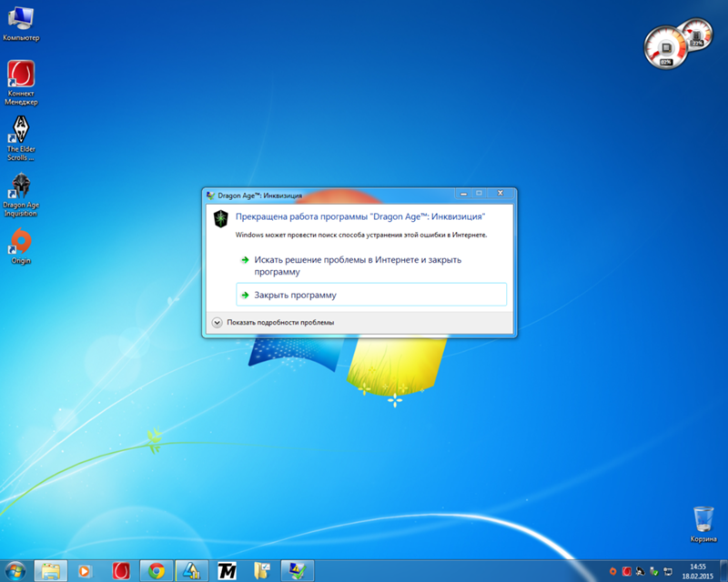
Task: Open the folder with checklist taskbar icon
Action: [x=262, y=571]
